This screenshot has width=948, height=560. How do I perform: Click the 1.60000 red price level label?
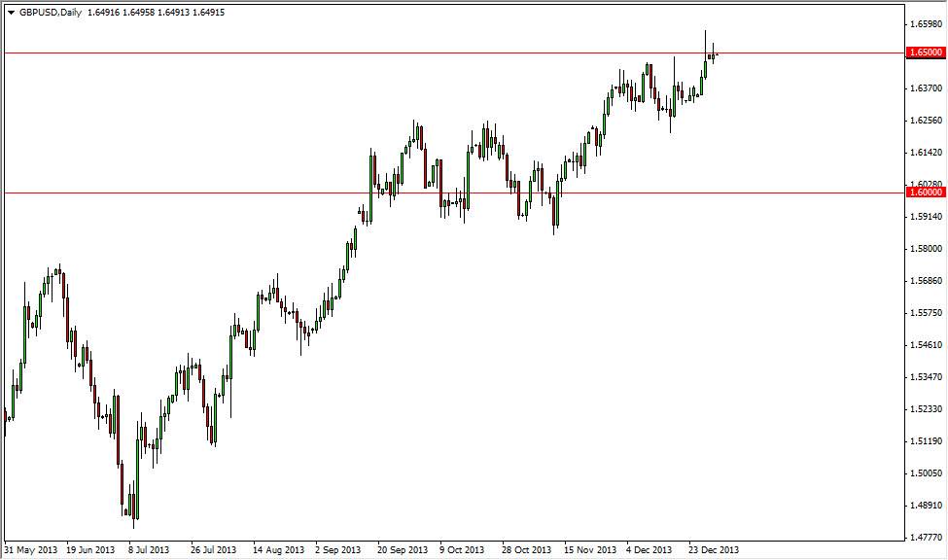pos(926,192)
